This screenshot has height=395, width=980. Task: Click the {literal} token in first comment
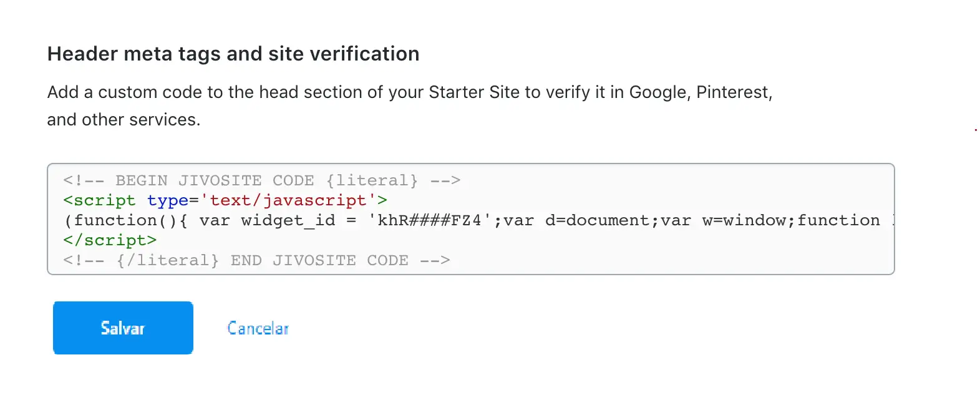point(372,181)
